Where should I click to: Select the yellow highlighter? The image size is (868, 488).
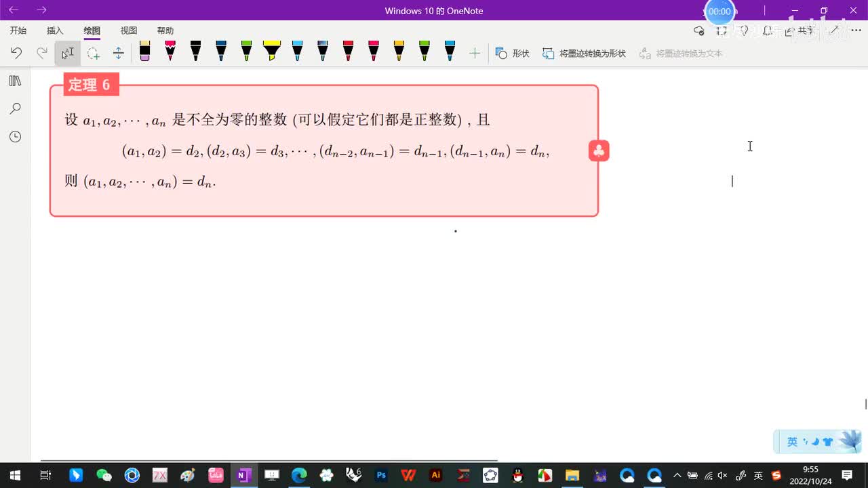pos(271,52)
